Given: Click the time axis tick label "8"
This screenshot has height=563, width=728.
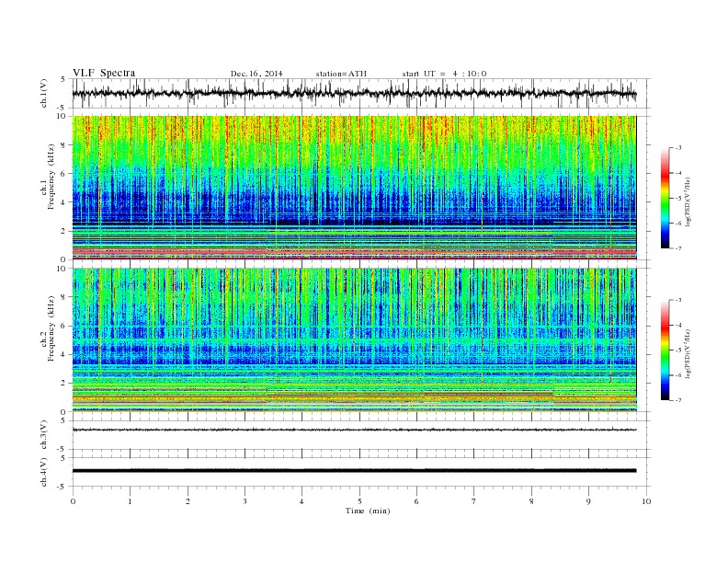Looking at the screenshot, I should [531, 501].
